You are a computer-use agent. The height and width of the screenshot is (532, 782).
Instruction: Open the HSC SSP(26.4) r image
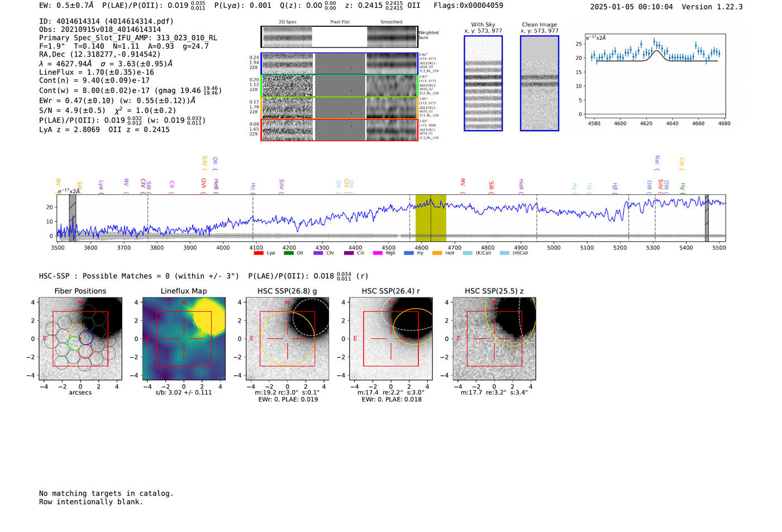click(391, 339)
